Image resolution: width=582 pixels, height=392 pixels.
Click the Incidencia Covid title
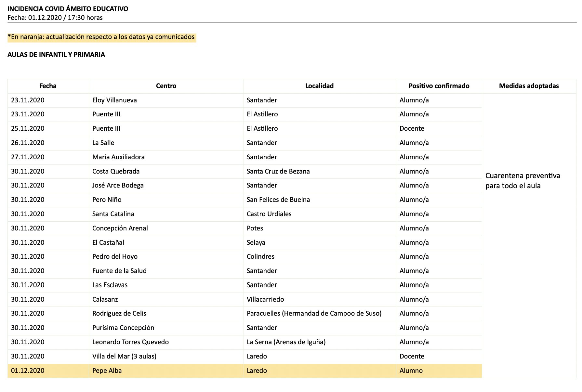tap(68, 9)
